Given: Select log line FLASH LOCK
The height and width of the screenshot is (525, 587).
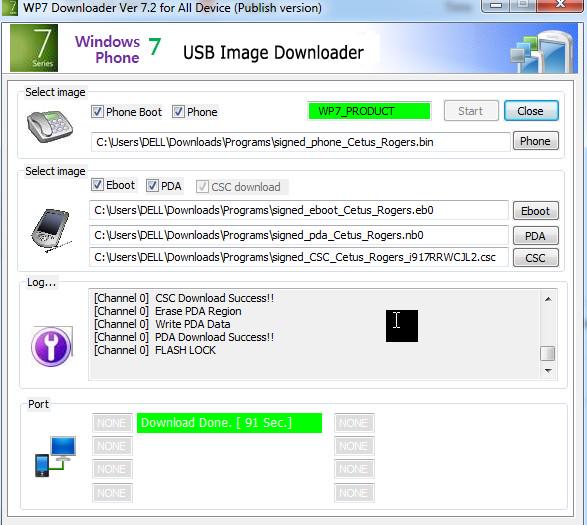Looking at the screenshot, I should pyautogui.click(x=155, y=350).
